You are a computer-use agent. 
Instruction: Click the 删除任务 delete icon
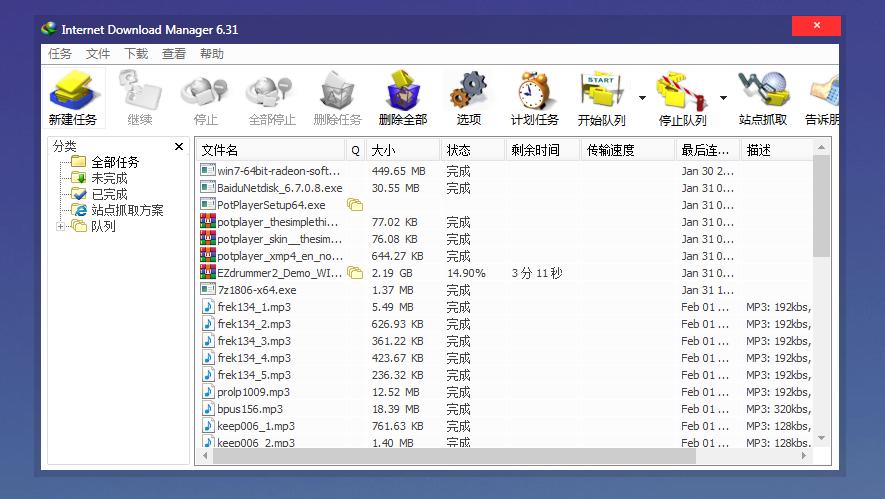tap(337, 97)
